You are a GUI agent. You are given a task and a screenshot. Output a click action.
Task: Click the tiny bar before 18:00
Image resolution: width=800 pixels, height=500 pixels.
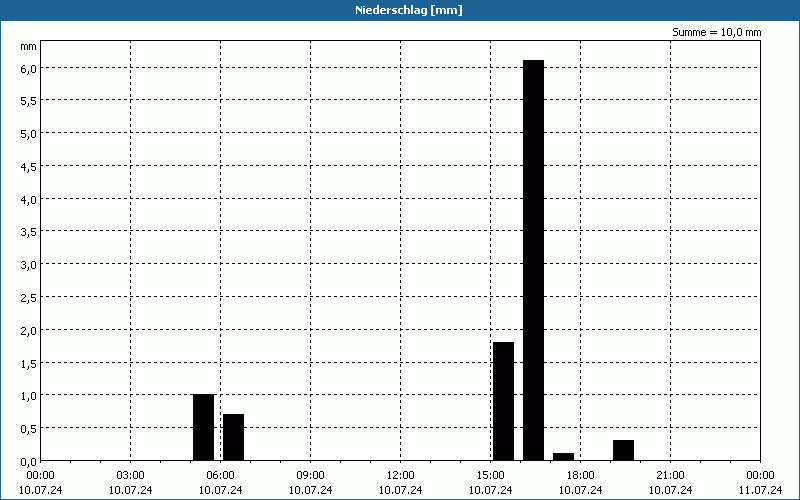pyautogui.click(x=563, y=457)
